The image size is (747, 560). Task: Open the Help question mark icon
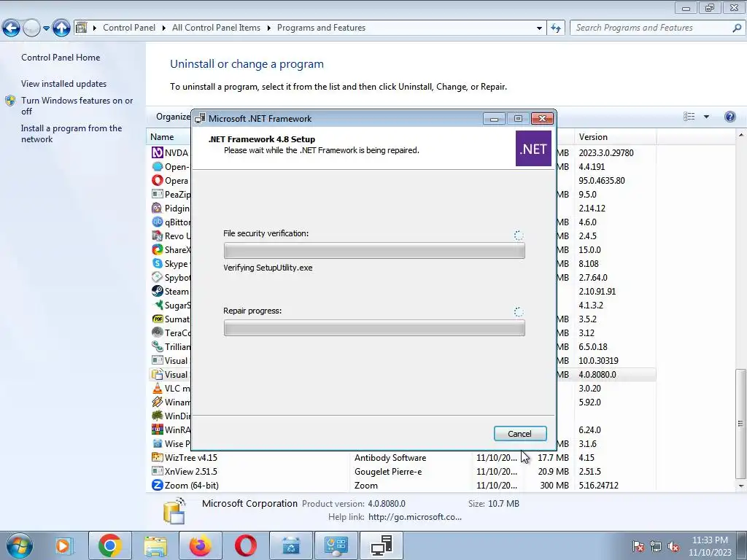coord(729,117)
